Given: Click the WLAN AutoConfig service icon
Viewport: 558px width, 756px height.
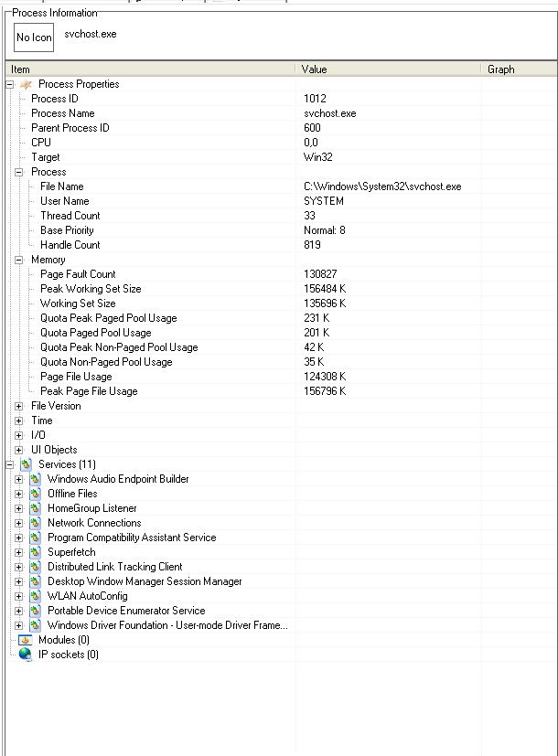Looking at the screenshot, I should 35,596.
